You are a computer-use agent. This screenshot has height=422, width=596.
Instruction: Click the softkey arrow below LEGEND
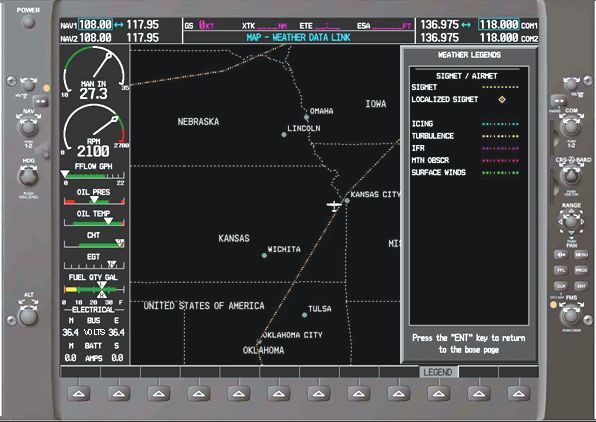(x=438, y=393)
